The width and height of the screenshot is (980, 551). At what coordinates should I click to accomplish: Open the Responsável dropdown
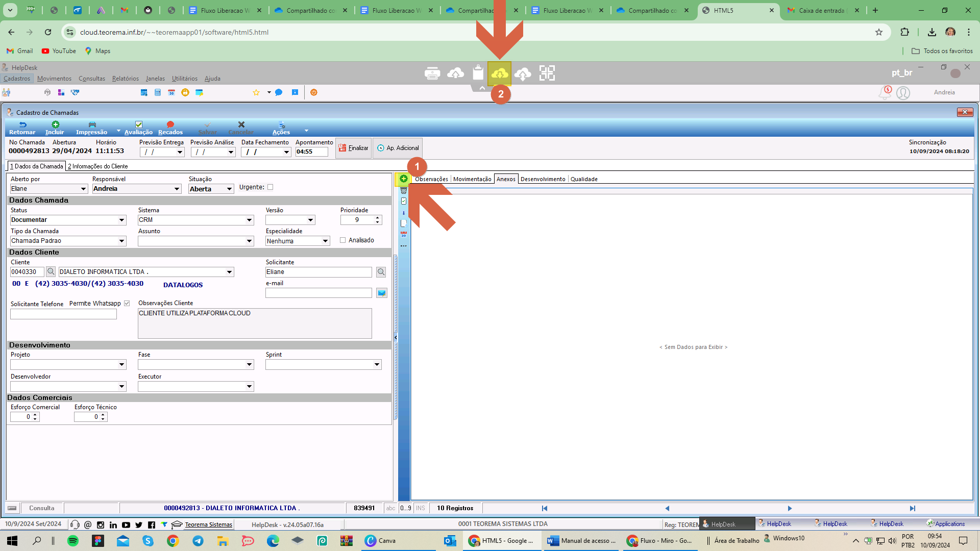click(177, 189)
